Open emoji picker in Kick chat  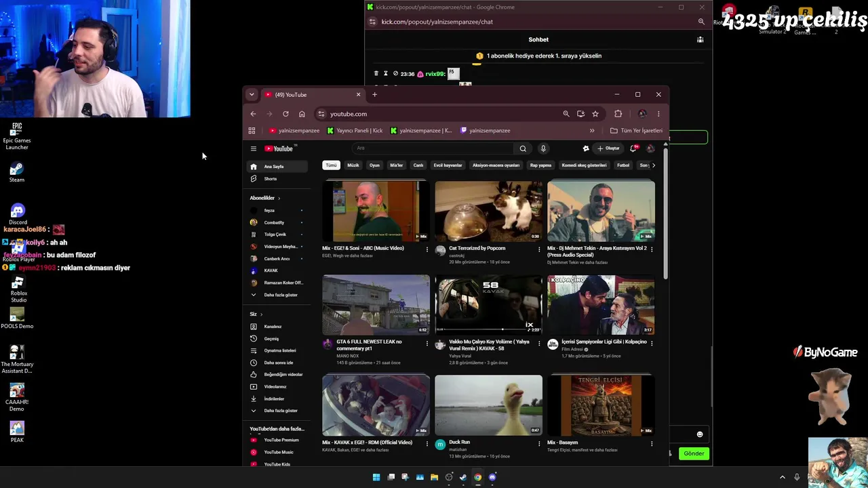click(x=700, y=434)
